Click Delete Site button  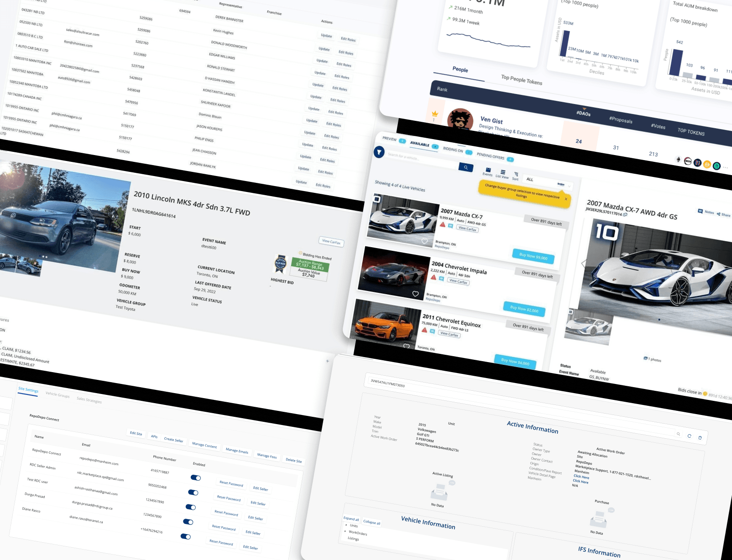tap(293, 460)
